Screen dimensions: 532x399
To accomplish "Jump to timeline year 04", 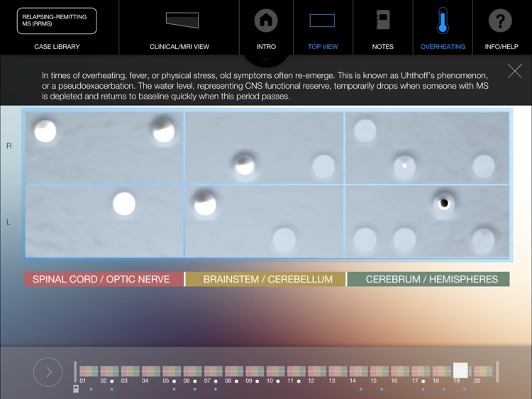I will [x=151, y=371].
